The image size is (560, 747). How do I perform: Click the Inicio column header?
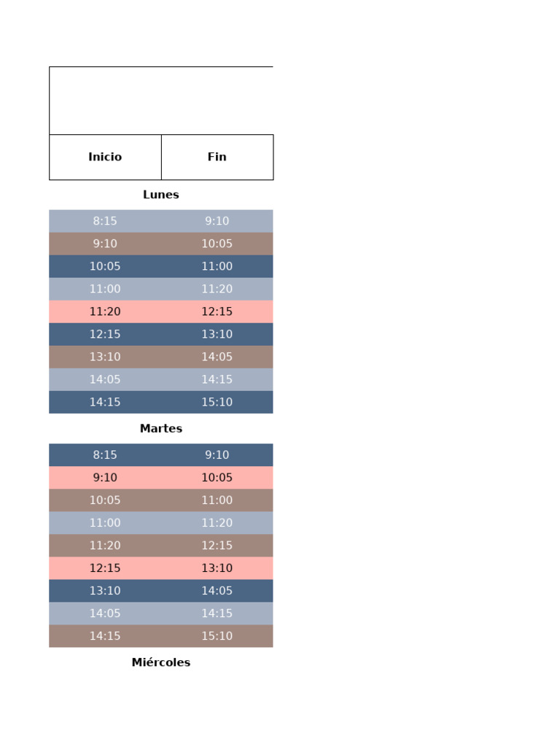[105, 157]
